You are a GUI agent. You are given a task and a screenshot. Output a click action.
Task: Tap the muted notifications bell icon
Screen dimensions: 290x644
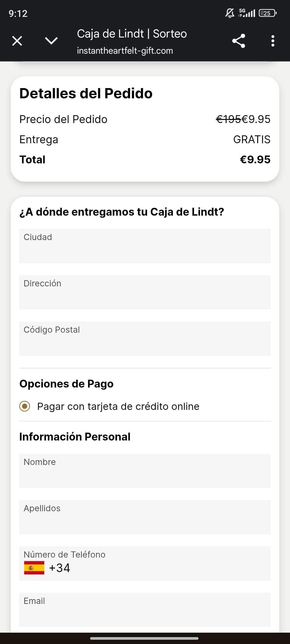click(229, 13)
